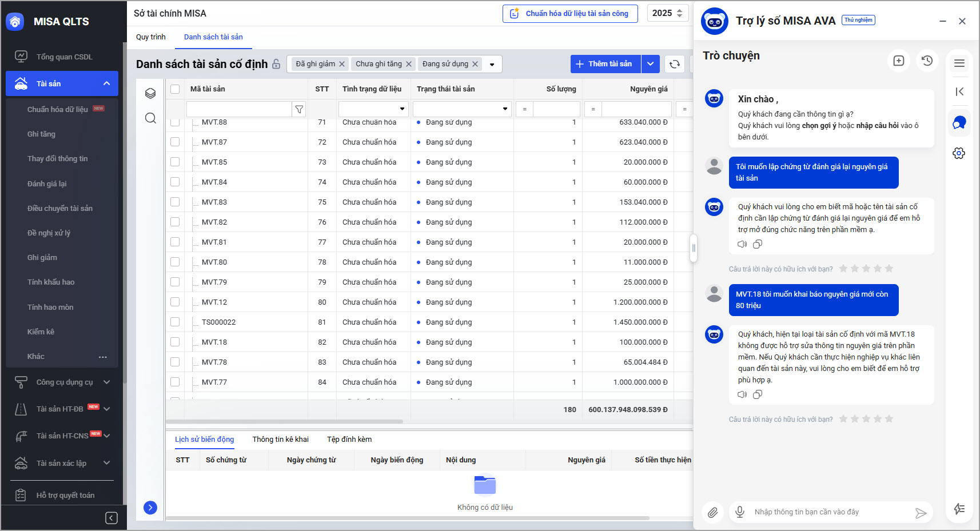Click the filter funnel icon in Mã tài sản
This screenshot has height=531, width=980.
(299, 109)
